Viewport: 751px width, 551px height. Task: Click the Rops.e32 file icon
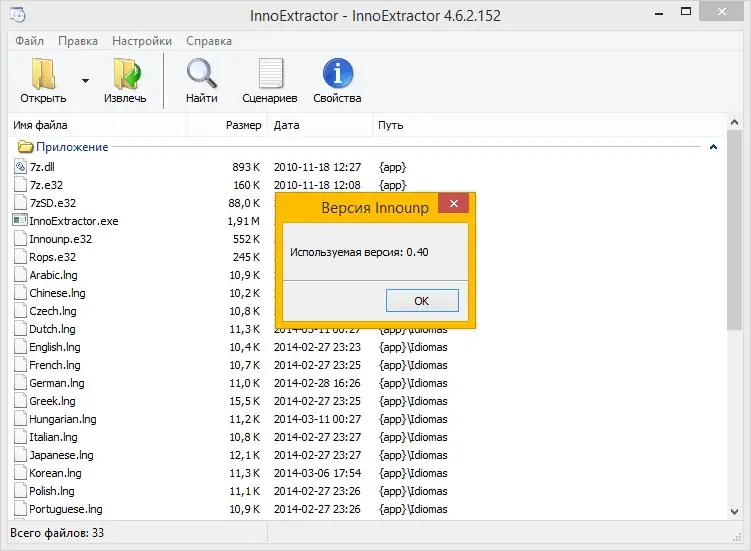pyautogui.click(x=20, y=257)
